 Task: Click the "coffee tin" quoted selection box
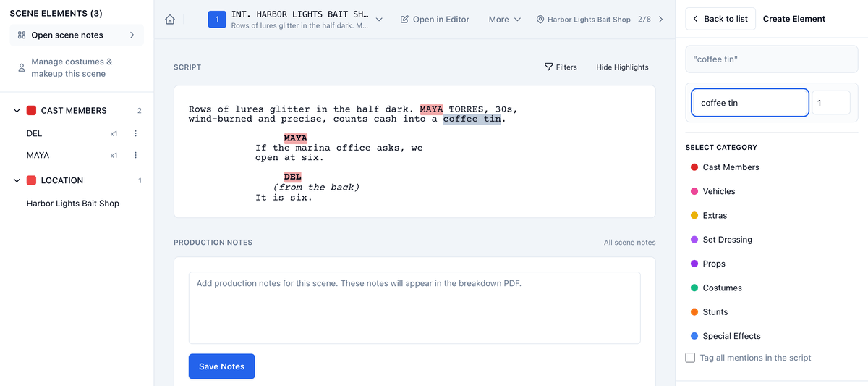(x=772, y=59)
